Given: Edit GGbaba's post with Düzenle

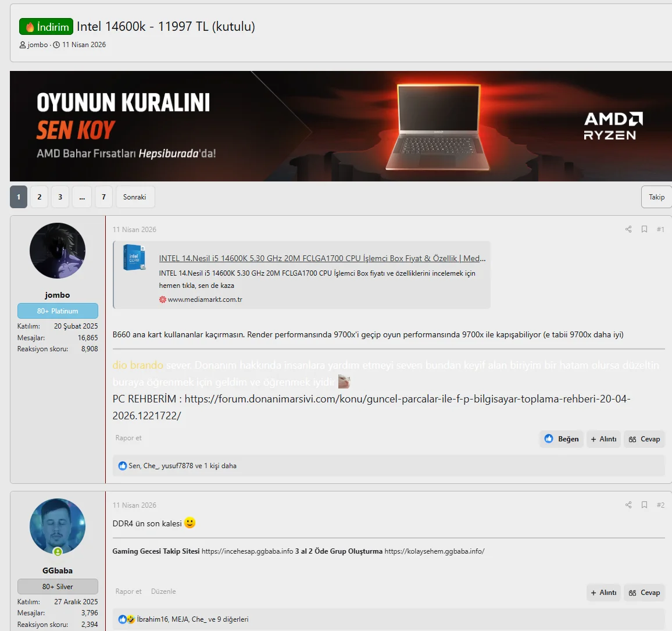Looking at the screenshot, I should [163, 591].
